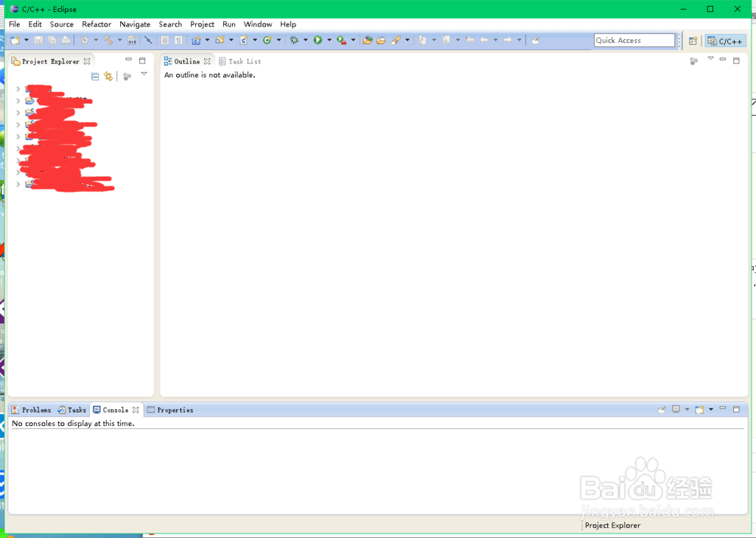Select the Project Explorer tab
The image size is (756, 538).
51,61
